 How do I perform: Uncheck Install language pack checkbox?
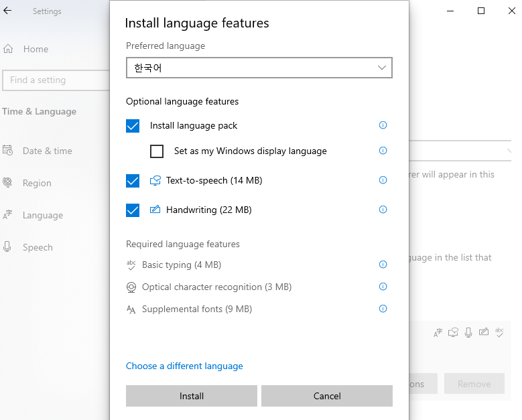click(133, 126)
